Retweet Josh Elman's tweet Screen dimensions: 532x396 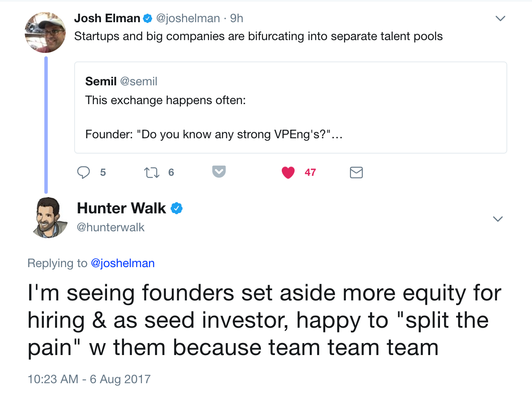(150, 172)
